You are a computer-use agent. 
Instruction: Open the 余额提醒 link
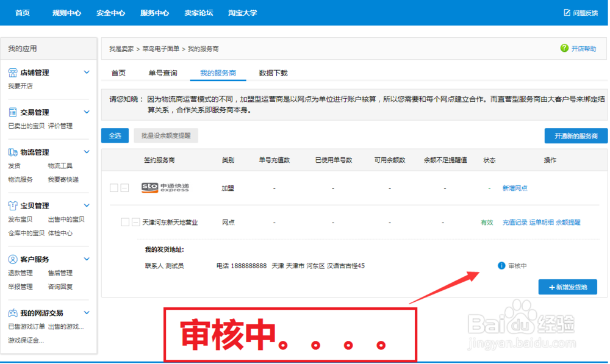click(x=568, y=223)
